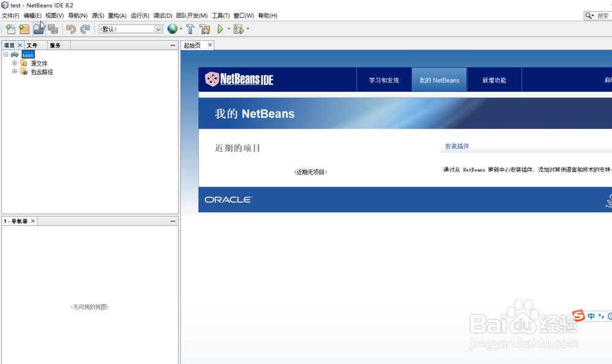Viewport: 612px width, 364px height.
Task: Click the Sogou input method S icon
Action: [578, 315]
